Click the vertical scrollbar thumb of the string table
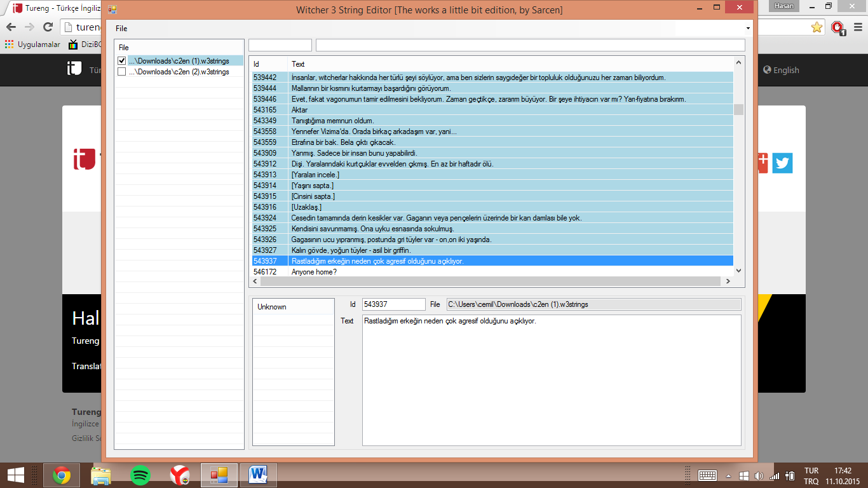Screen dimensions: 868x488 pos(738,109)
